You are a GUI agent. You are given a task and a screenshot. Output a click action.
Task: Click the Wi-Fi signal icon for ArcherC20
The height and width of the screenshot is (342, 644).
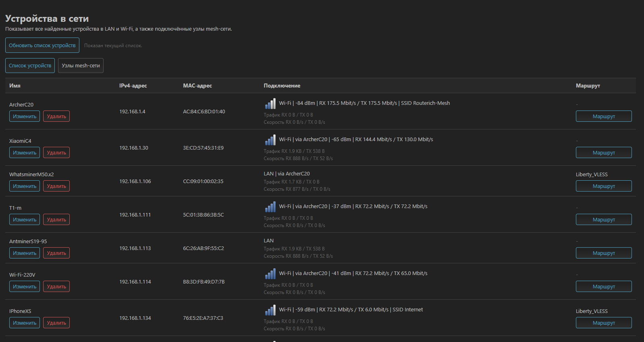click(270, 104)
